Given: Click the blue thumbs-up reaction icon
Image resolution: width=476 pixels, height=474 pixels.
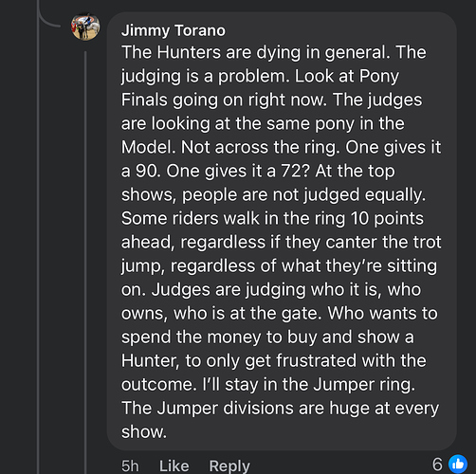Looking at the screenshot, I should pyautogui.click(x=458, y=465).
